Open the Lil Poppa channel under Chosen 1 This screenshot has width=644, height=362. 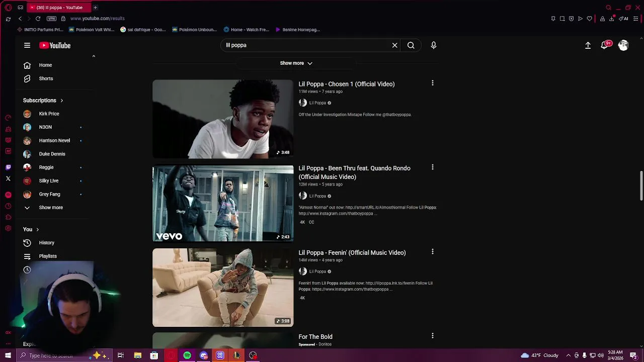click(317, 103)
